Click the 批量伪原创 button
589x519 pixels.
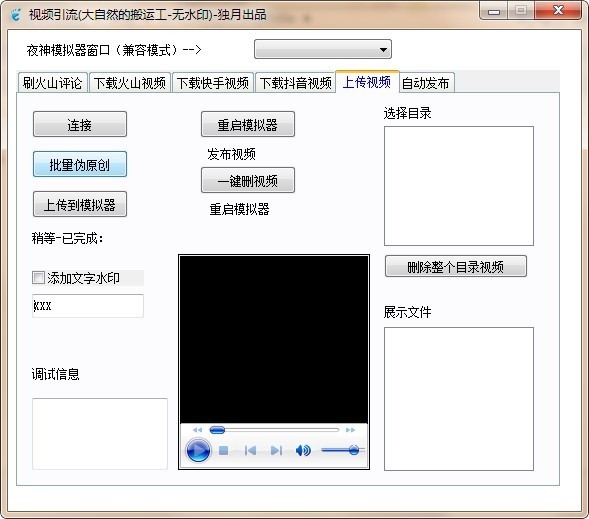[80, 164]
